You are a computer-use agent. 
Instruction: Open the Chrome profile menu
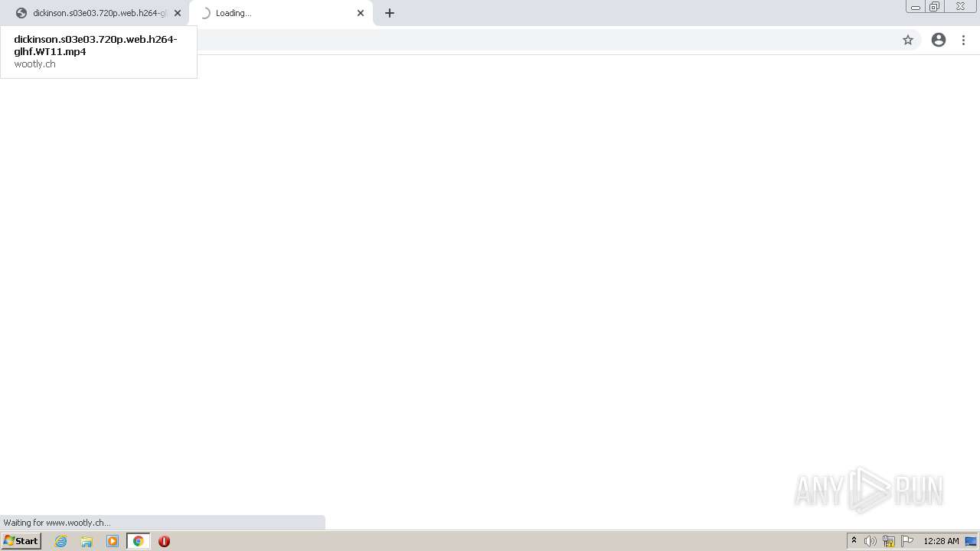(x=939, y=40)
